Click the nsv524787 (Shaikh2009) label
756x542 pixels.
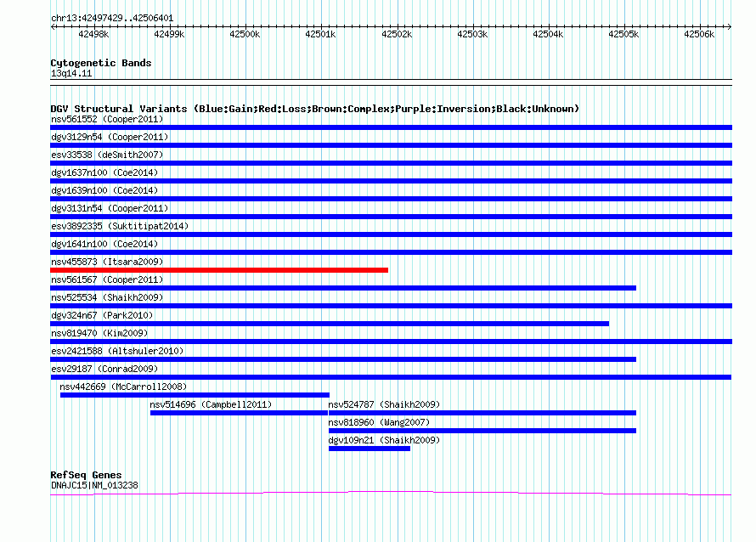coord(384,404)
